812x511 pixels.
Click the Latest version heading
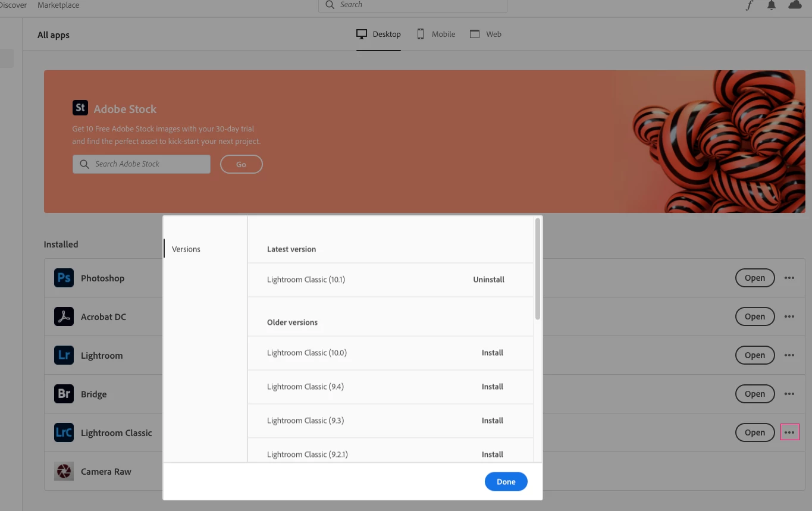click(x=291, y=249)
